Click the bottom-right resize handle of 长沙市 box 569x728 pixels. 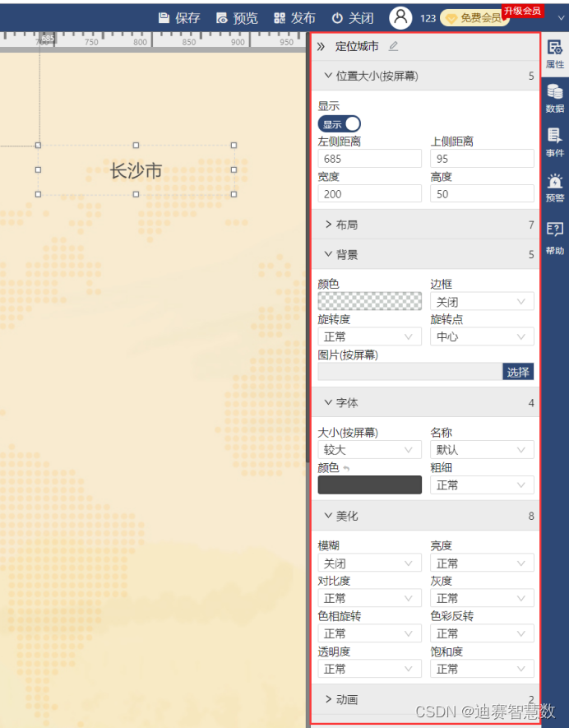click(x=234, y=194)
